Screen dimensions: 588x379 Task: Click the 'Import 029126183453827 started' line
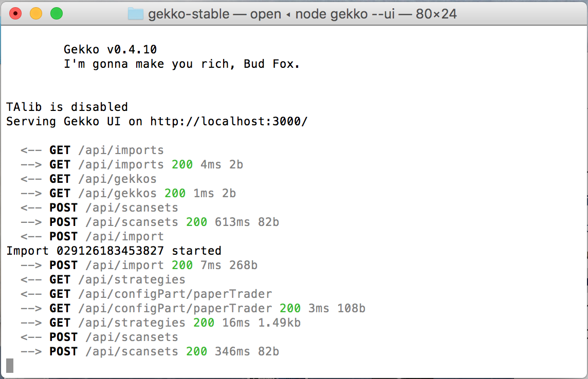(114, 251)
